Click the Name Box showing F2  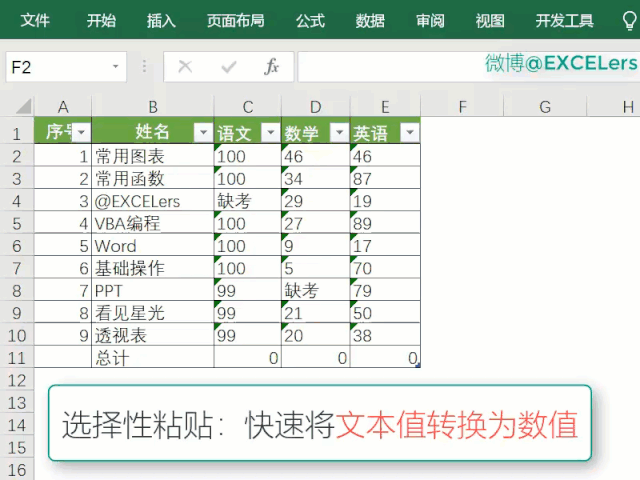66,67
